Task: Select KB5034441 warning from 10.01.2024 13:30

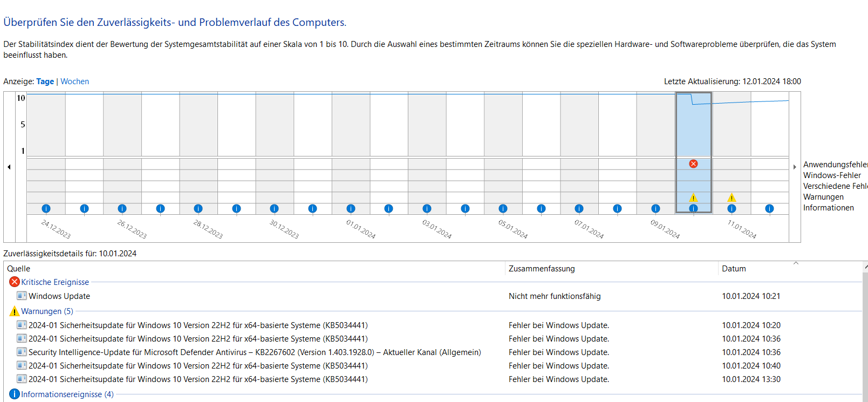Action: pyautogui.click(x=198, y=379)
